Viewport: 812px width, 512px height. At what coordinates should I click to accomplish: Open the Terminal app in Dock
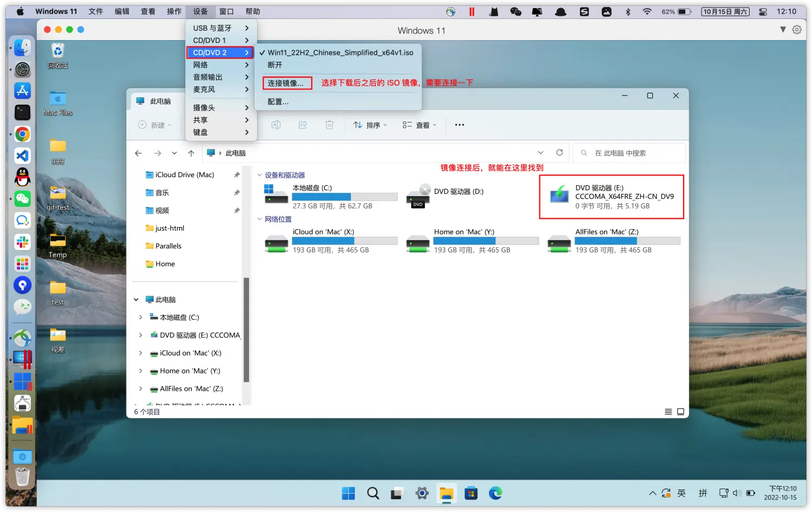pyautogui.click(x=22, y=112)
